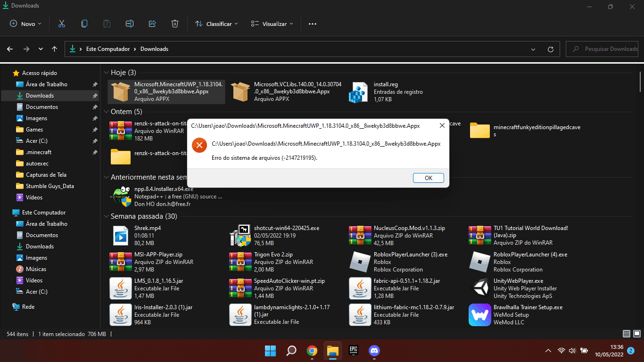Screen dimensions: 644x362
Task: Switch to details view in status bar
Action: point(626,334)
